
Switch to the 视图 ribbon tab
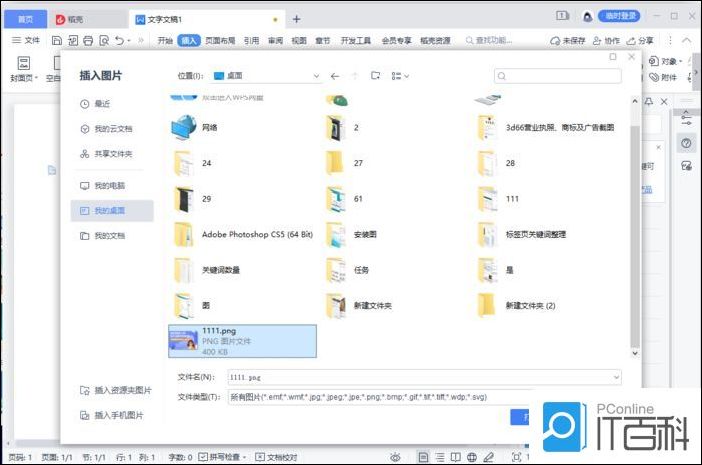tap(299, 41)
